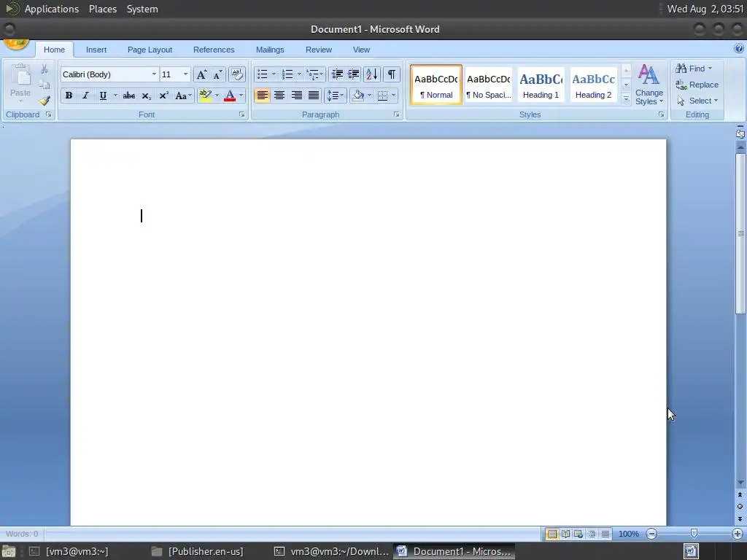747x560 pixels.
Task: Click the red Font Color icon
Action: click(230, 96)
